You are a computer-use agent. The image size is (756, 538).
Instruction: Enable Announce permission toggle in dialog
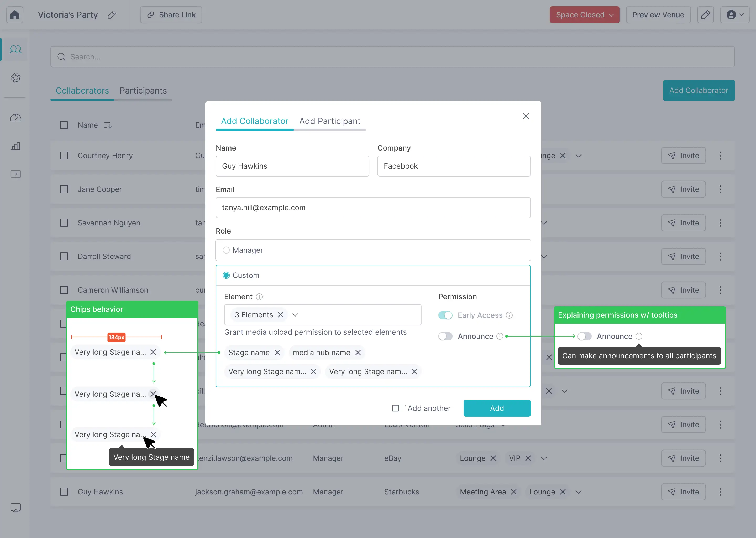(445, 336)
